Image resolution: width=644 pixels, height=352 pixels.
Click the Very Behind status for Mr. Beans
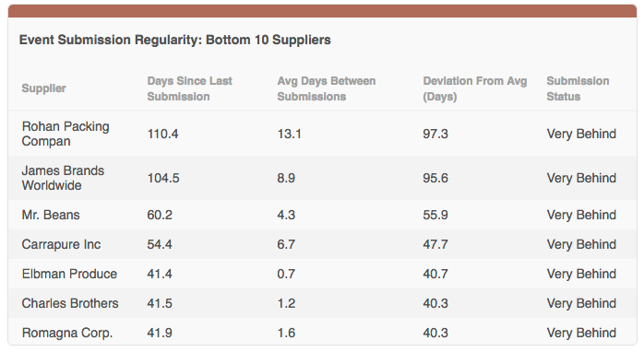click(581, 215)
